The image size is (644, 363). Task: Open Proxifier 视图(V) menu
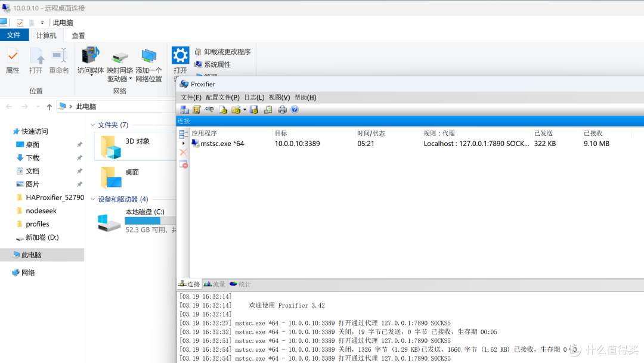[279, 97]
